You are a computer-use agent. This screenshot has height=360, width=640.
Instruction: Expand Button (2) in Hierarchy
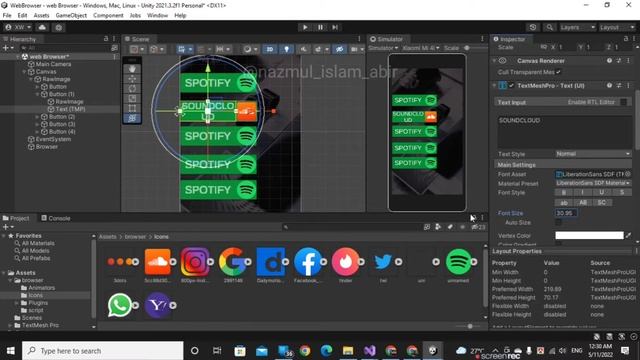[x=38, y=117]
